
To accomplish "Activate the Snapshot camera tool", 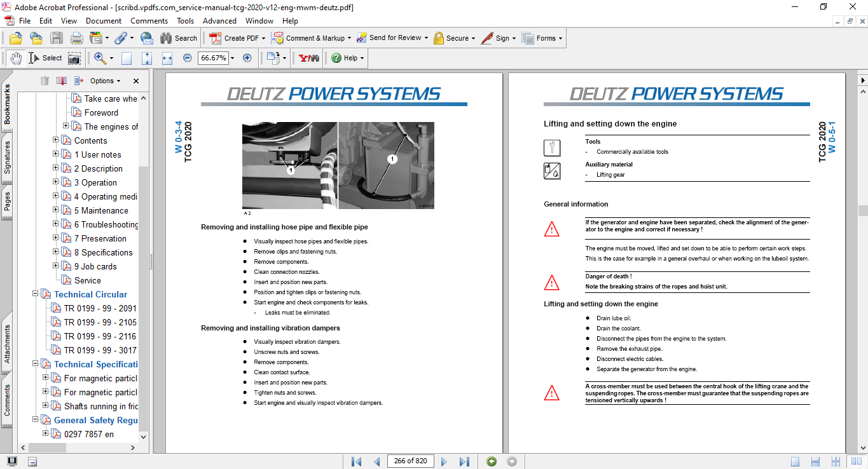I will tap(74, 58).
